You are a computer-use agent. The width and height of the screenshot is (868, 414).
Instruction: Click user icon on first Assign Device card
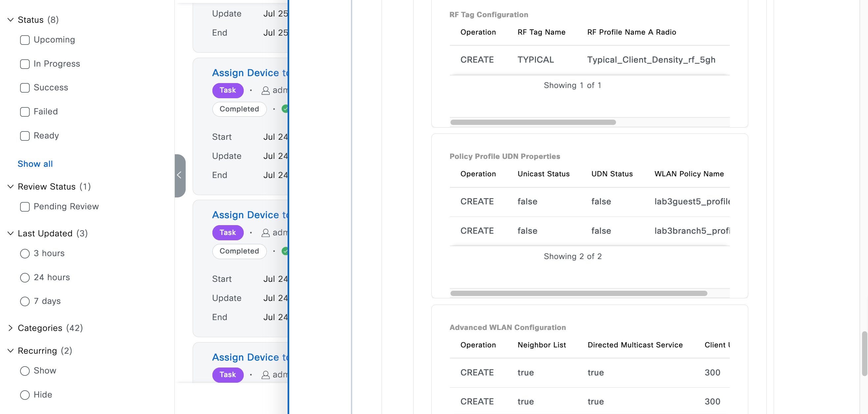[x=265, y=91]
